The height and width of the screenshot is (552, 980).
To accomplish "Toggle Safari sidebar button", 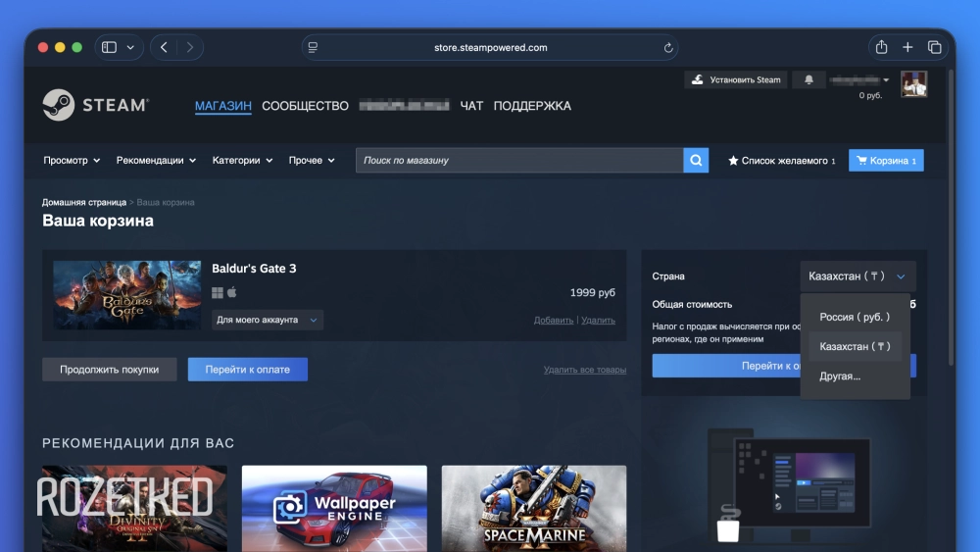I will [110, 47].
